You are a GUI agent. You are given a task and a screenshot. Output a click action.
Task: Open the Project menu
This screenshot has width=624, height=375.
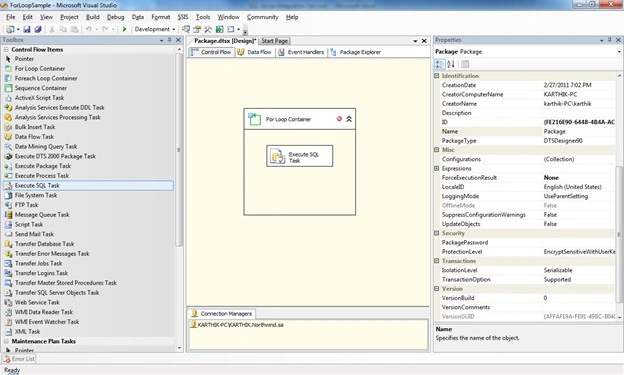tap(69, 17)
